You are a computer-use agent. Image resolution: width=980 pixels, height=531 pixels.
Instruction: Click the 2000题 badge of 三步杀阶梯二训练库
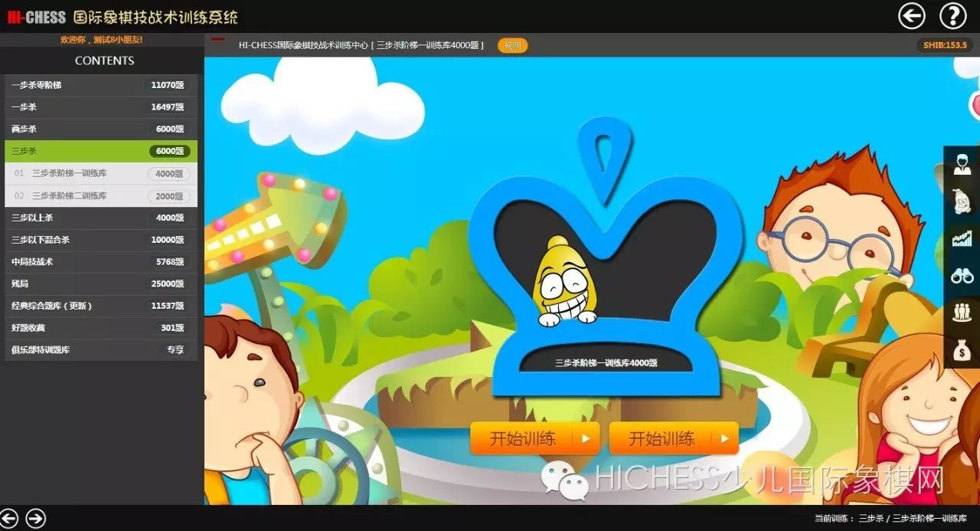coord(169,196)
